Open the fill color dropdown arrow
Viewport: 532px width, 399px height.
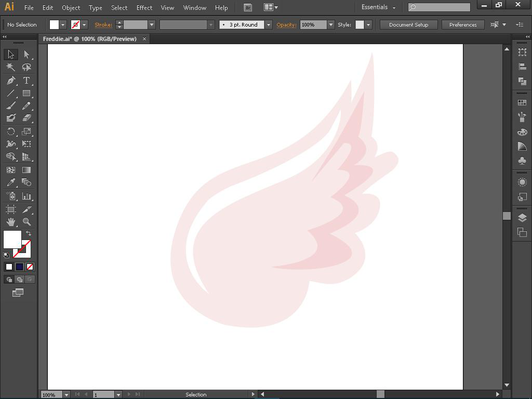point(63,25)
